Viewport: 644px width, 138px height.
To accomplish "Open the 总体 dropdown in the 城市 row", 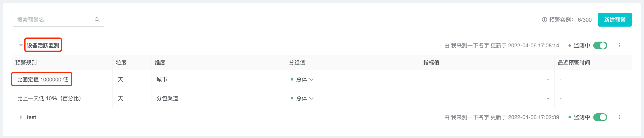I will click(312, 80).
